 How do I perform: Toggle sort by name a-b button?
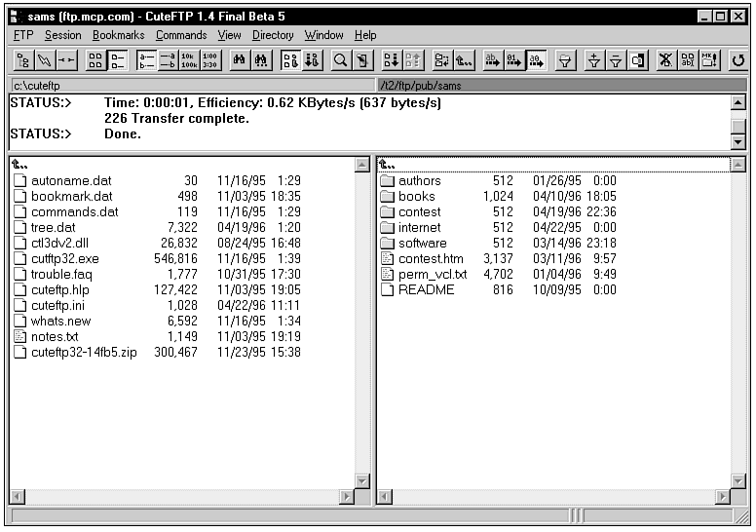coord(146,60)
